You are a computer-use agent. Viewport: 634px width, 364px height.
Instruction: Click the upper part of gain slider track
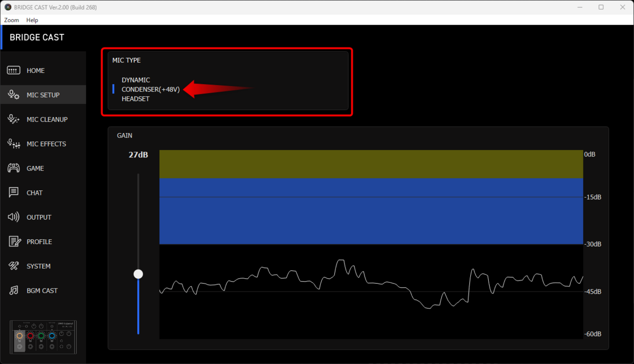(138, 221)
